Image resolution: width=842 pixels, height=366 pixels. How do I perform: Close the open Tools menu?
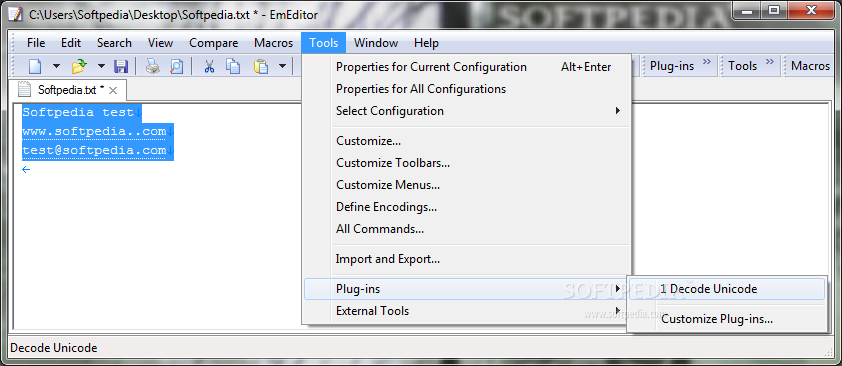click(x=324, y=43)
